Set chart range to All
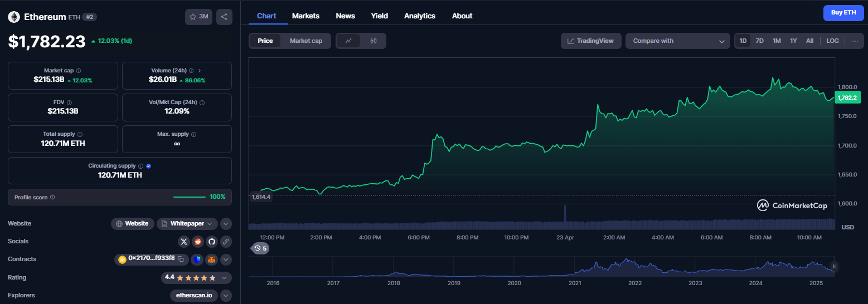 coord(810,41)
